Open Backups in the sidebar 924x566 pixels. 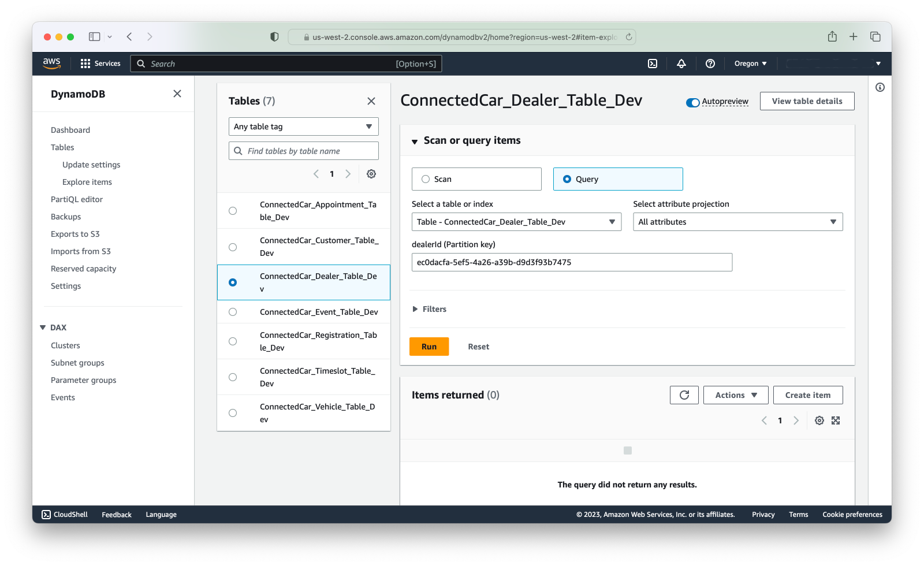click(66, 217)
